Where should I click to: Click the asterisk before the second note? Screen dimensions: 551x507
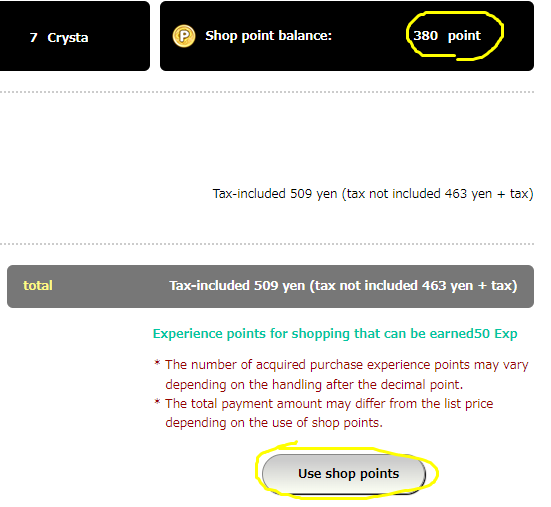pyautogui.click(x=157, y=402)
